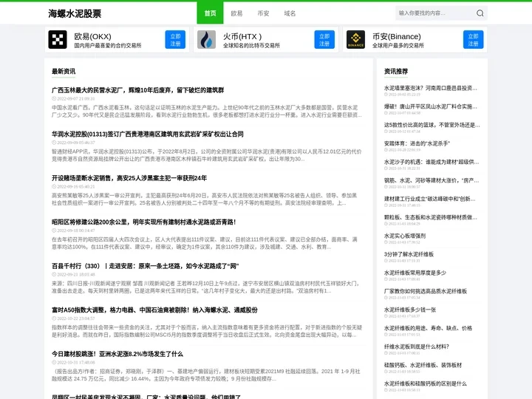The width and height of the screenshot is (532, 399).
Task: Click the Binance logo icon
Action: [x=355, y=40]
